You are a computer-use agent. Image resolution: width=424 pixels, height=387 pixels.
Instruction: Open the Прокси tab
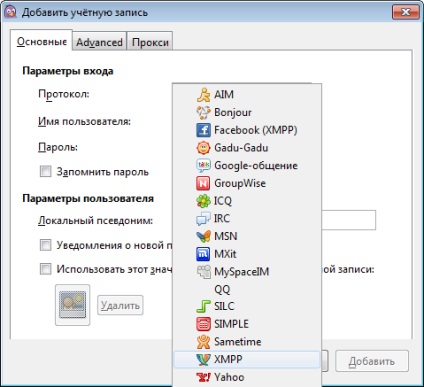point(150,42)
